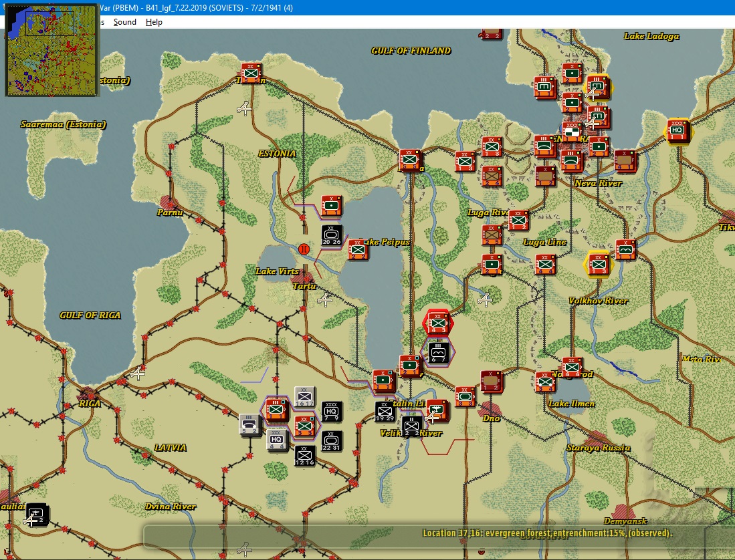Click the overview minimap thumbnail
735x560 pixels.
pos(51,49)
